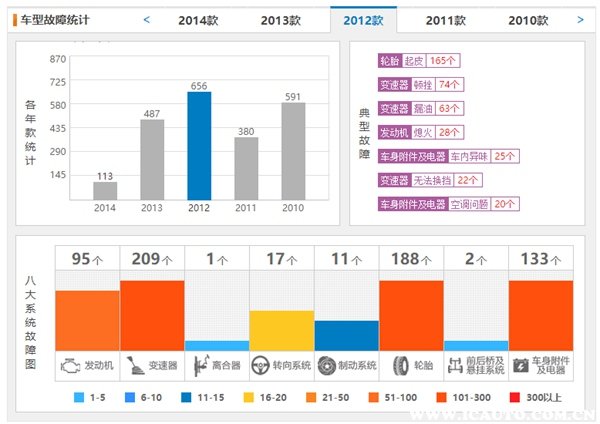The image size is (600, 424).
Task: Open the 轮胎 起皮 165个 fault link
Action: click(x=418, y=61)
